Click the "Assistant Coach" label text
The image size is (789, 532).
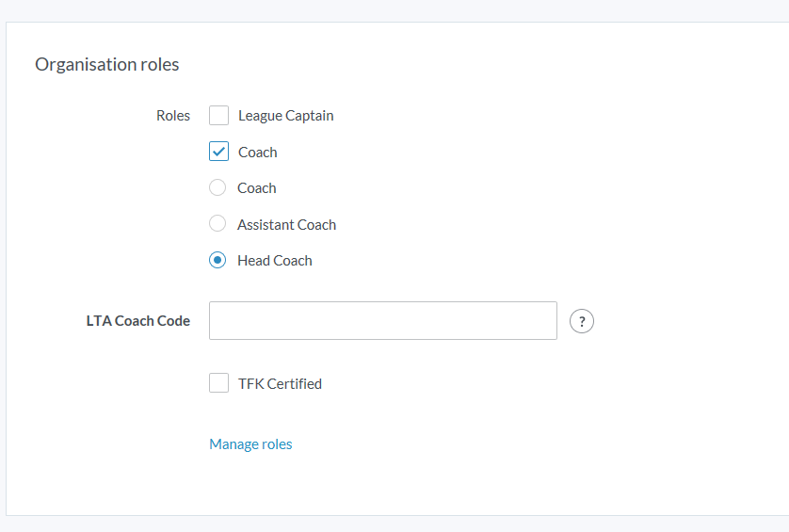tap(286, 224)
